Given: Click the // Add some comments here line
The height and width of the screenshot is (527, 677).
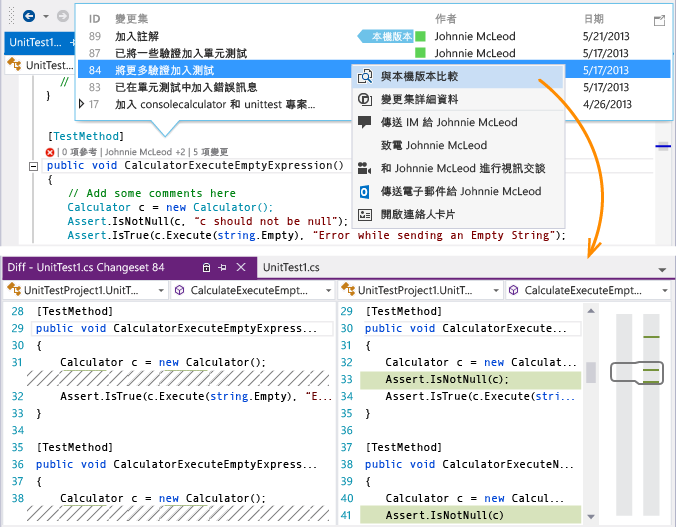Looking at the screenshot, I should (x=152, y=193).
